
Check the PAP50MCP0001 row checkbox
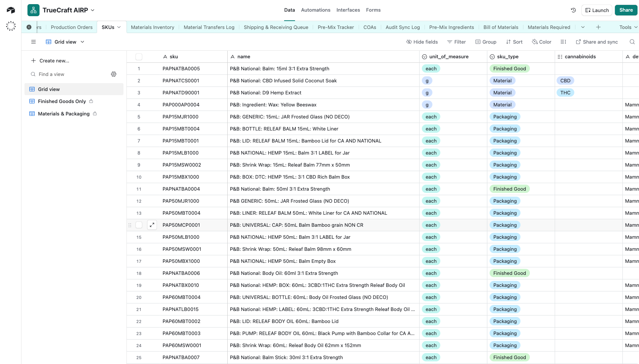coord(139,225)
